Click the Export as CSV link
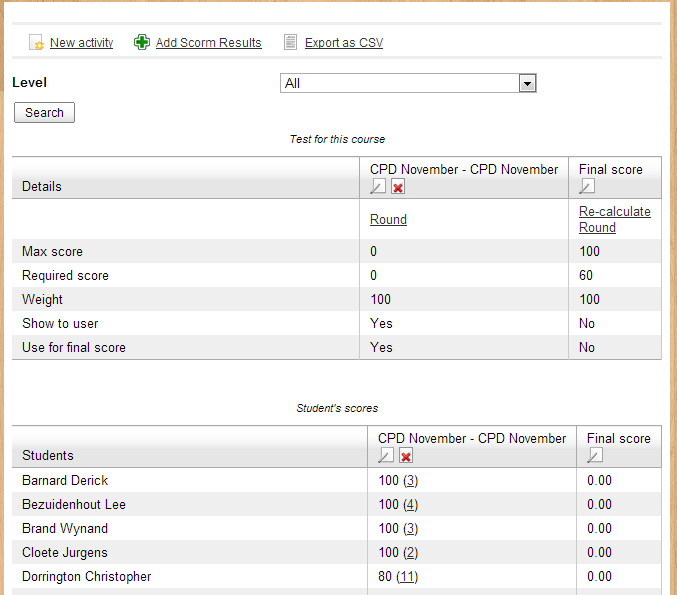677x595 pixels. 343,43
